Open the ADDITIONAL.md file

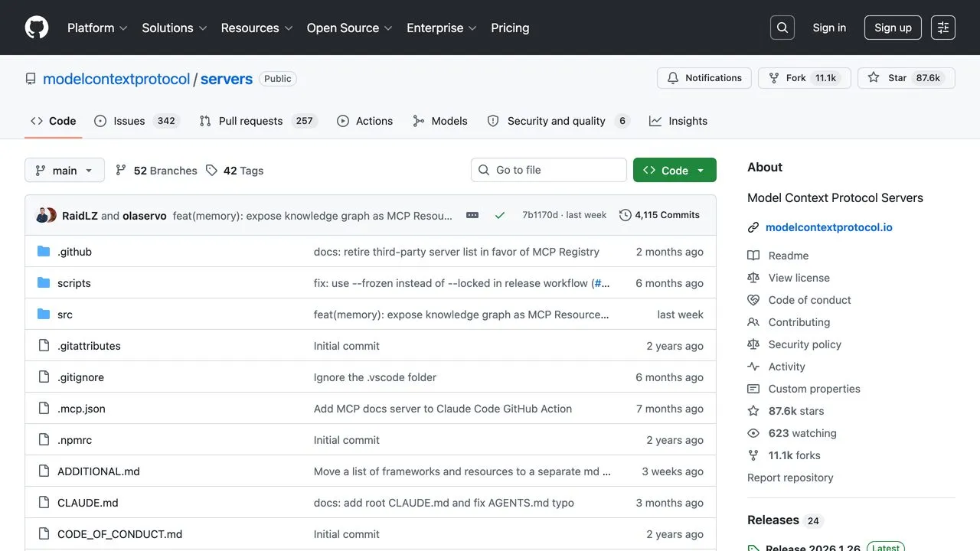[x=99, y=471]
